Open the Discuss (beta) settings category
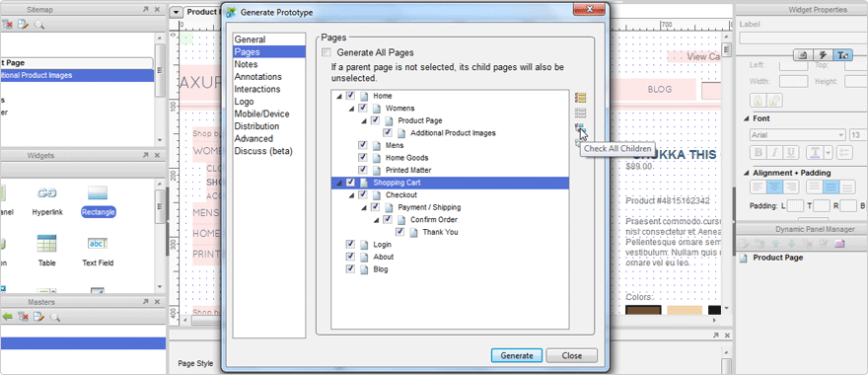This screenshot has height=375, width=868. 263,151
